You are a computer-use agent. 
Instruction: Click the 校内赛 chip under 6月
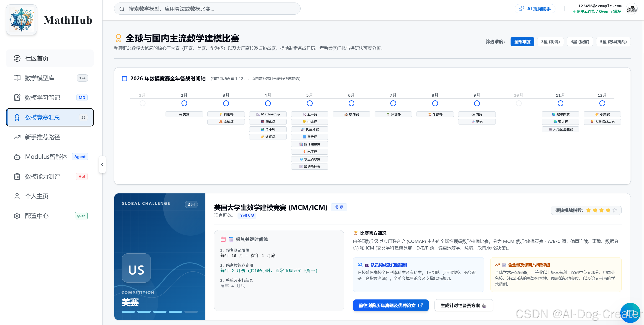click(x=352, y=114)
